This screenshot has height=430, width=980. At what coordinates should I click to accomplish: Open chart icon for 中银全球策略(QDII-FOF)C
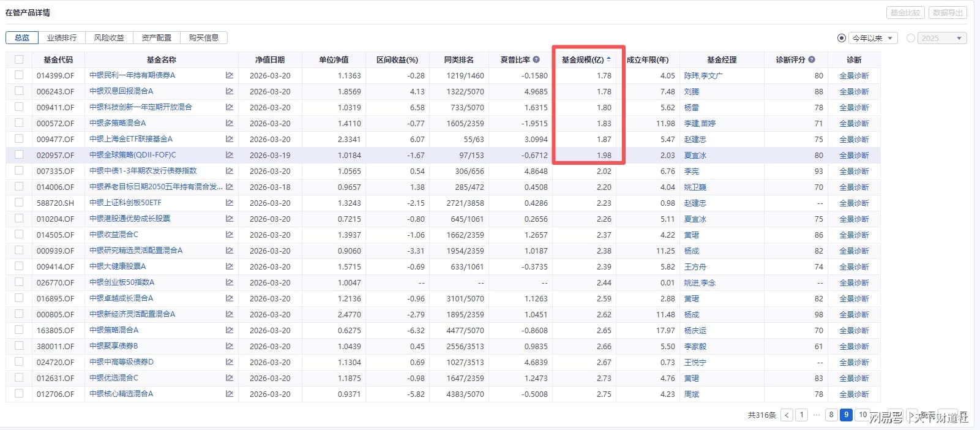click(x=230, y=155)
